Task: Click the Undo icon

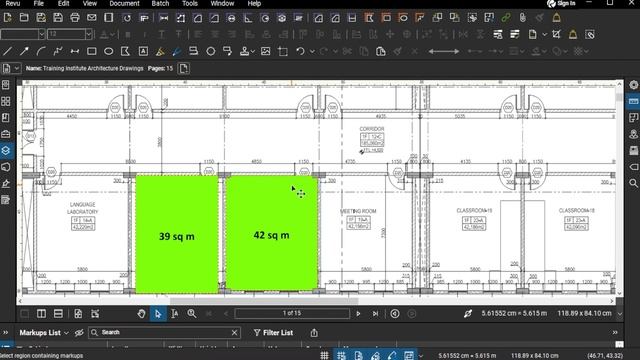Action: [x=300, y=51]
